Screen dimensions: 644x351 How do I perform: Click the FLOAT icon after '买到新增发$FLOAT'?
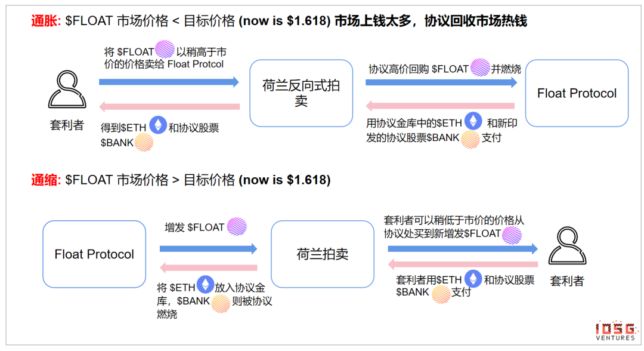pyautogui.click(x=512, y=235)
